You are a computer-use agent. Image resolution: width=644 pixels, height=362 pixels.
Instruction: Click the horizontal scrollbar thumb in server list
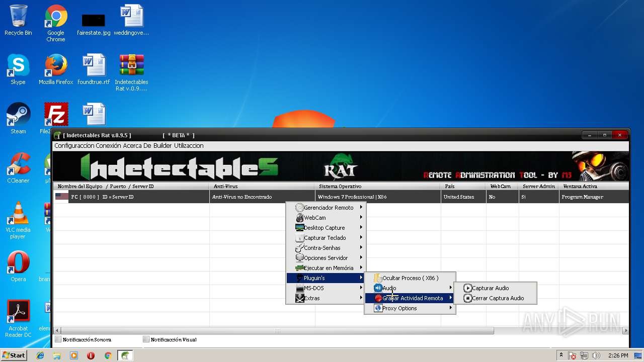pos(277,331)
